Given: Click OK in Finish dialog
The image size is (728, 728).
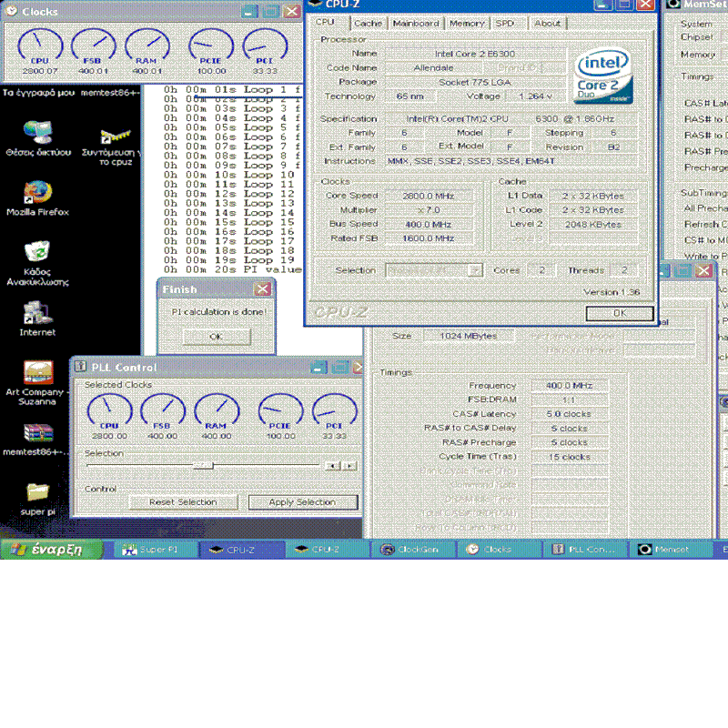Looking at the screenshot, I should click(217, 337).
